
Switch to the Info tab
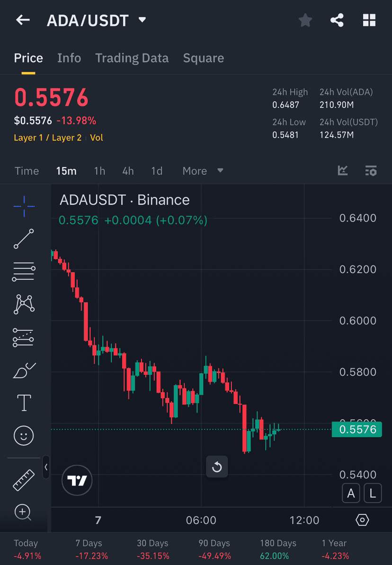coord(69,58)
